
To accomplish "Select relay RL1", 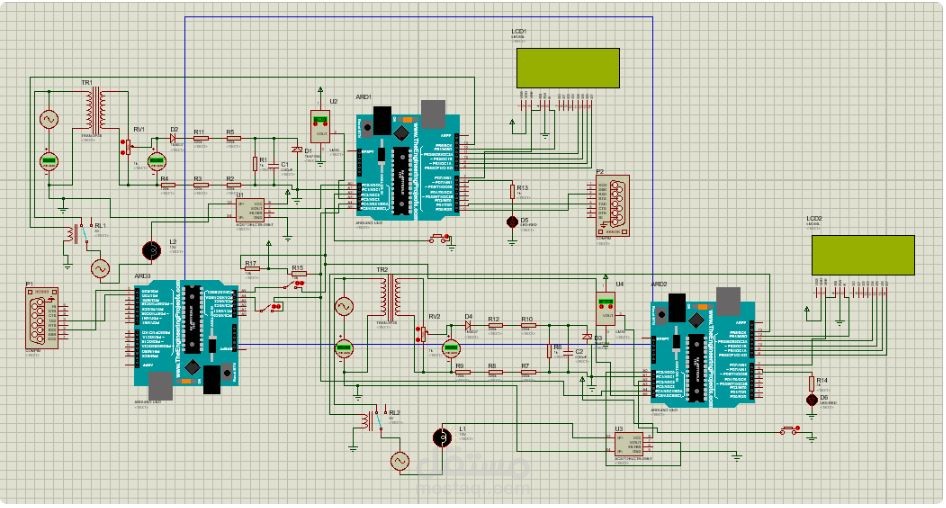I will [x=78, y=233].
